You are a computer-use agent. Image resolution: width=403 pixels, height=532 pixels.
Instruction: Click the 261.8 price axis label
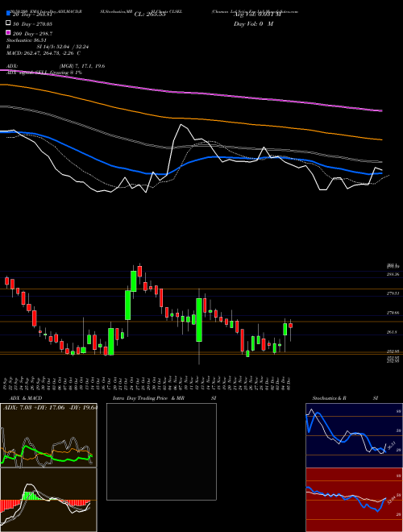[392, 332]
